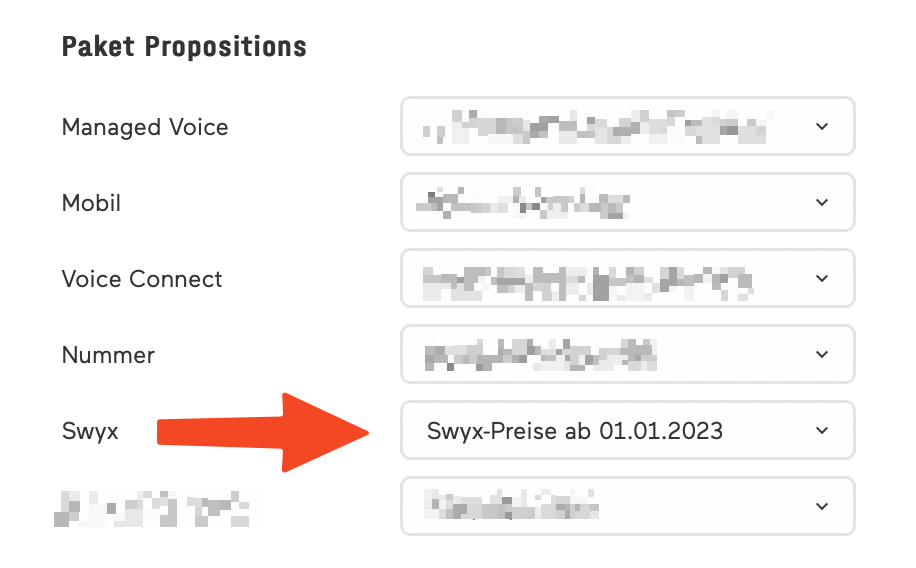Click the chevron icon in Nummer row
Screen dimensions: 916x568
click(822, 355)
